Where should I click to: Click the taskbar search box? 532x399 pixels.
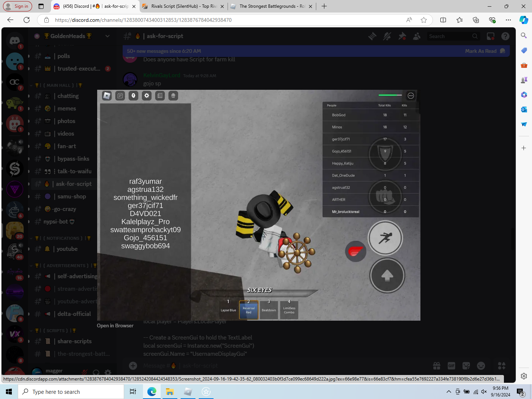[71, 392]
